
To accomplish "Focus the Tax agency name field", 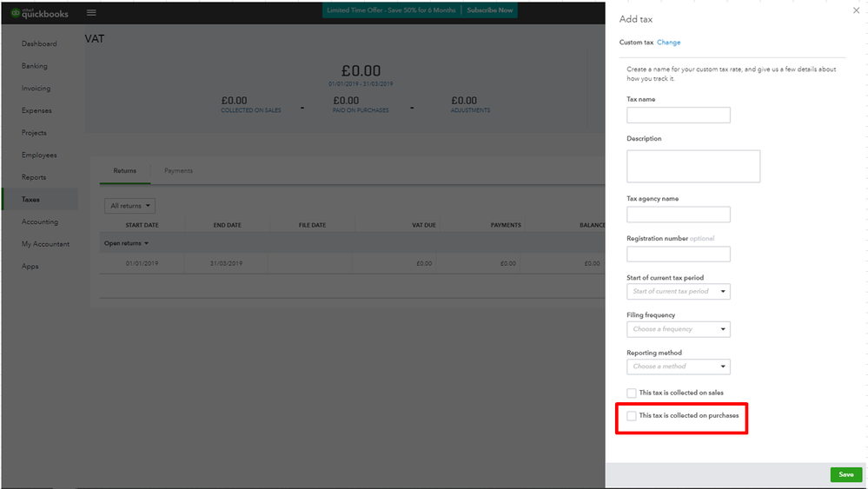I will click(x=678, y=215).
